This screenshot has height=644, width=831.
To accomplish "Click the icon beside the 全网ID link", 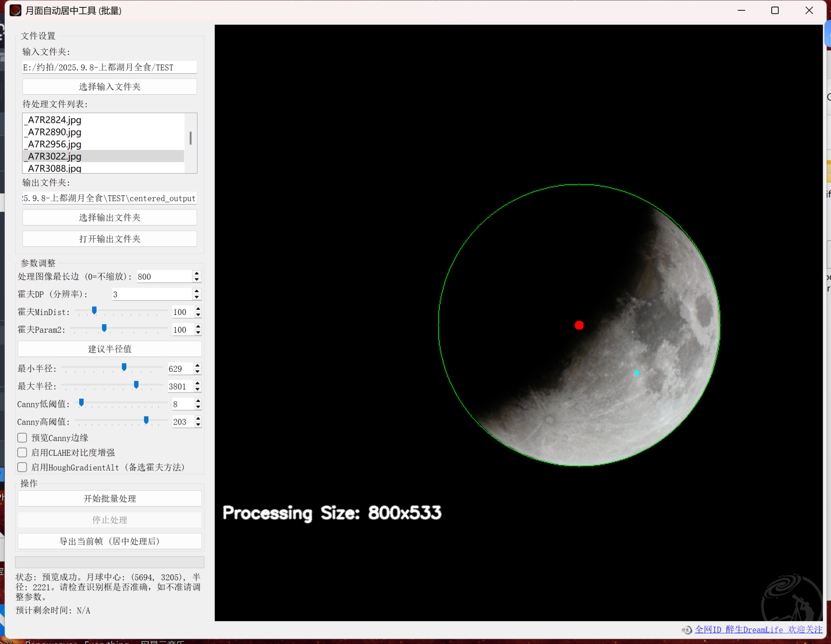I will pos(686,630).
